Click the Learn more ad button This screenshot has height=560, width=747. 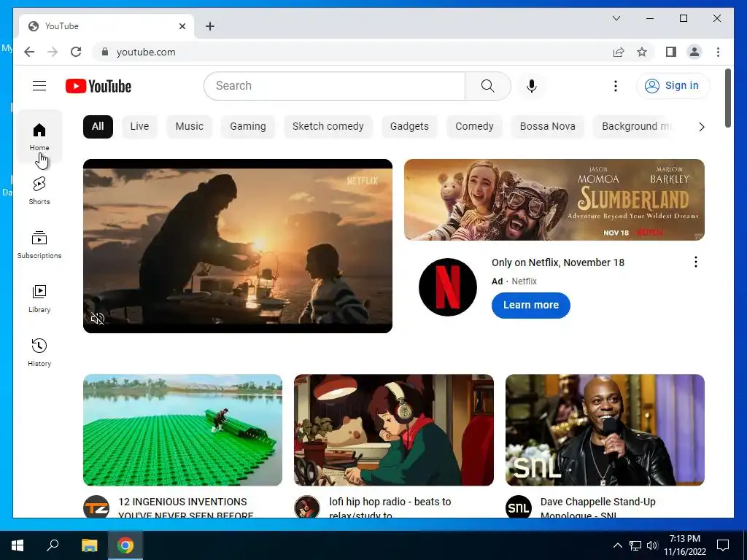(531, 306)
